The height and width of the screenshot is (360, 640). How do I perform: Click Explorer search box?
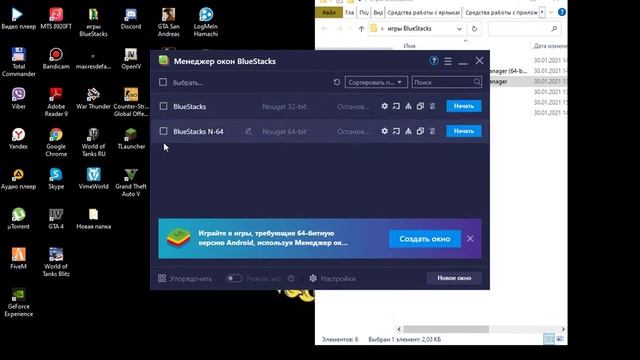(524, 29)
